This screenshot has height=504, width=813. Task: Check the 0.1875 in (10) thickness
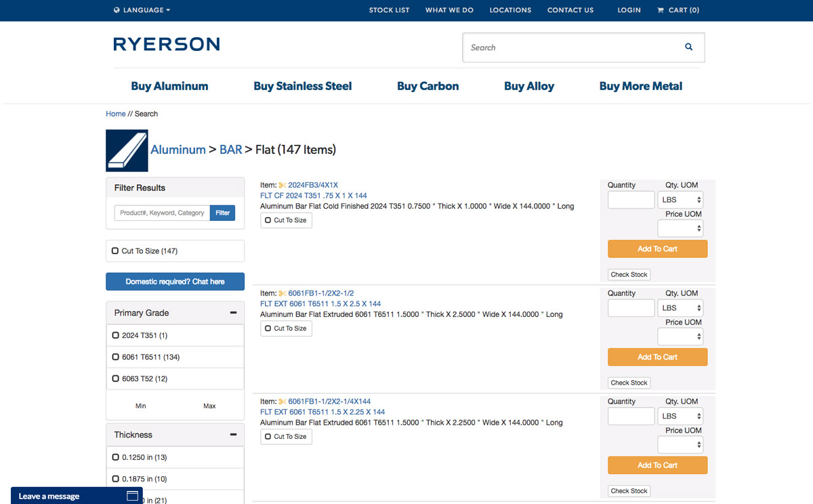tap(116, 479)
